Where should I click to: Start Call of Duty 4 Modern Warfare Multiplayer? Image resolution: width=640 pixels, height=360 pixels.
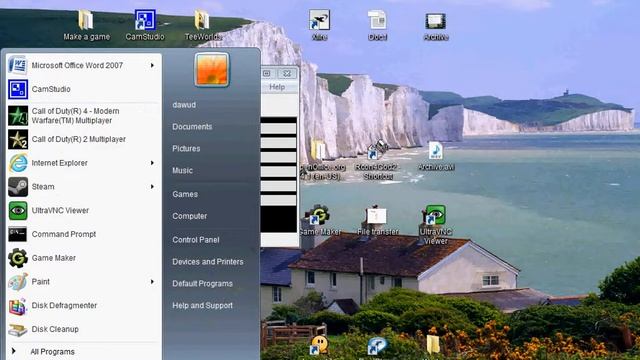[x=84, y=116]
